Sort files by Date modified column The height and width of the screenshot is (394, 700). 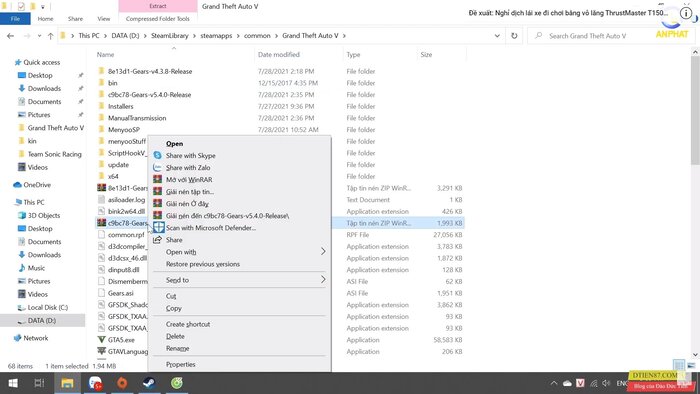[279, 54]
